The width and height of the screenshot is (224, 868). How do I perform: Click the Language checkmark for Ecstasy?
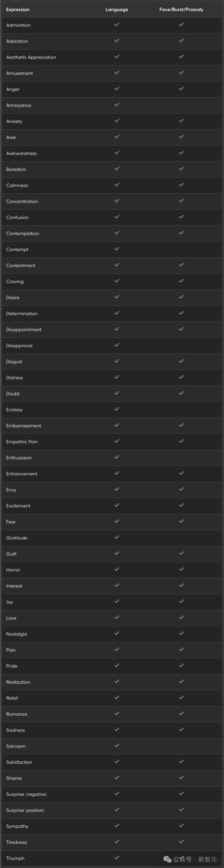(116, 409)
